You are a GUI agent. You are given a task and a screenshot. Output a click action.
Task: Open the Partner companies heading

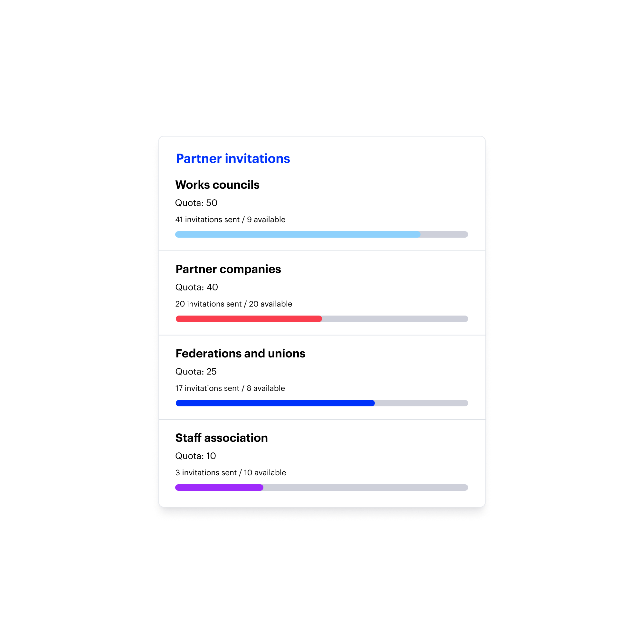(x=228, y=269)
